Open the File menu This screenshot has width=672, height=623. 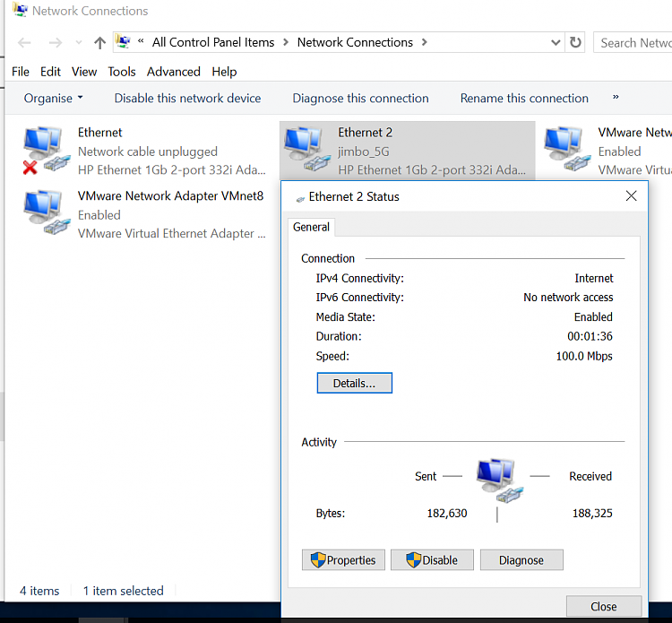(x=21, y=72)
